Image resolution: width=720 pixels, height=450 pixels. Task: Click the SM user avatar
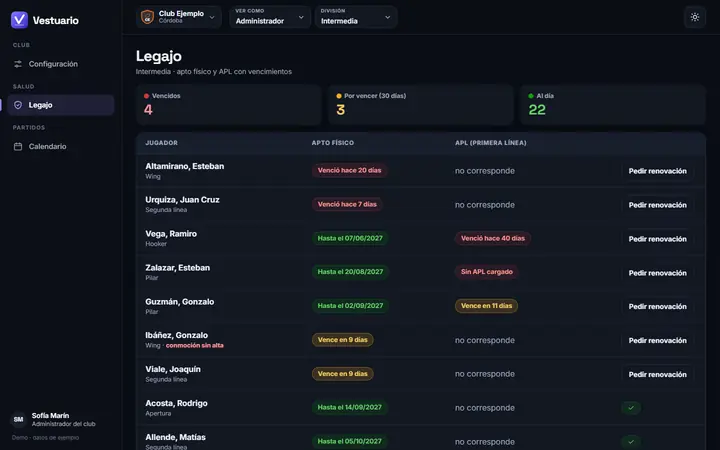click(x=18, y=419)
